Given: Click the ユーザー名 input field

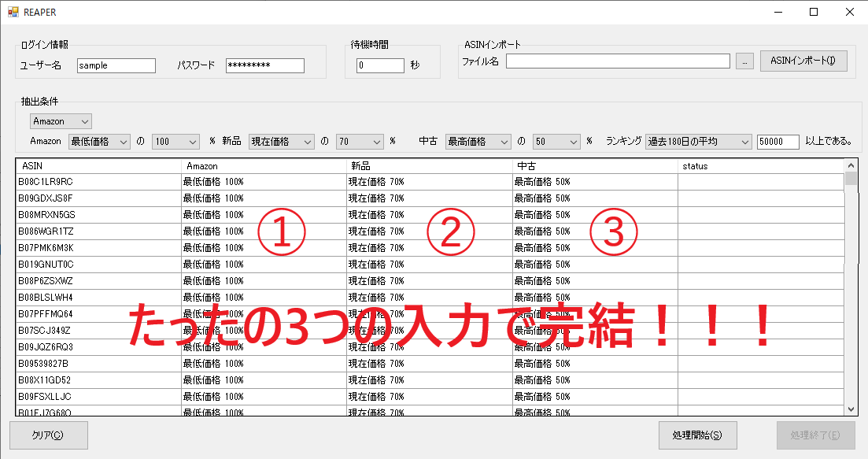Looking at the screenshot, I should click(x=116, y=66).
